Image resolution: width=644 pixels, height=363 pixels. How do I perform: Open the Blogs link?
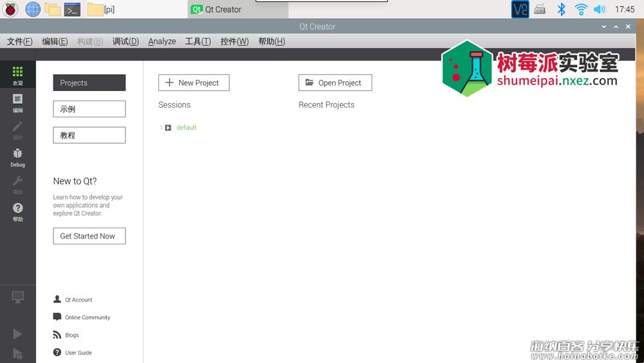pyautogui.click(x=72, y=335)
